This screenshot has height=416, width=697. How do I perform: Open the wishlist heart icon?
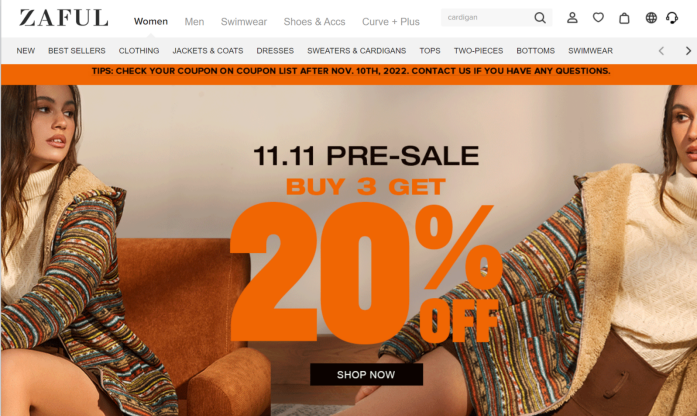[598, 18]
